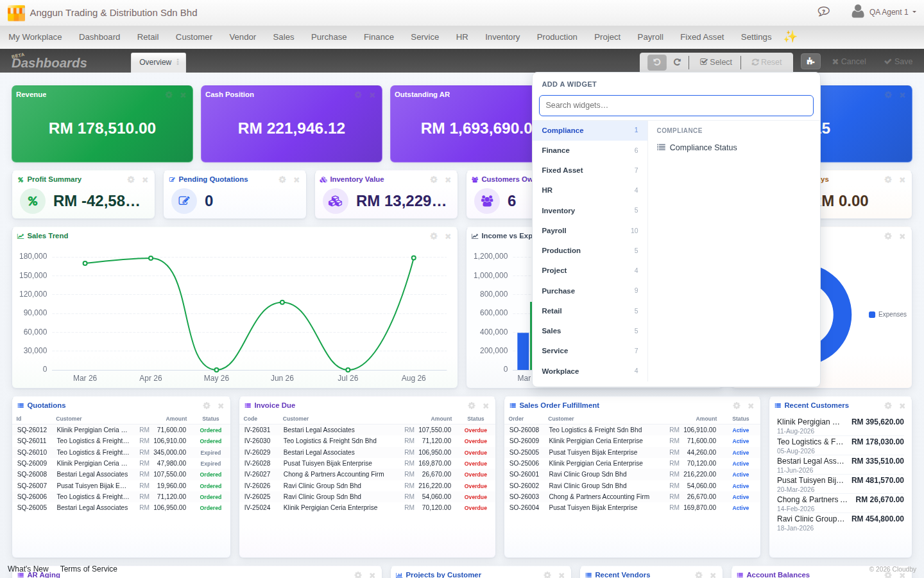
Task: Open Sales Trend chart settings gear
Action: pyautogui.click(x=434, y=236)
